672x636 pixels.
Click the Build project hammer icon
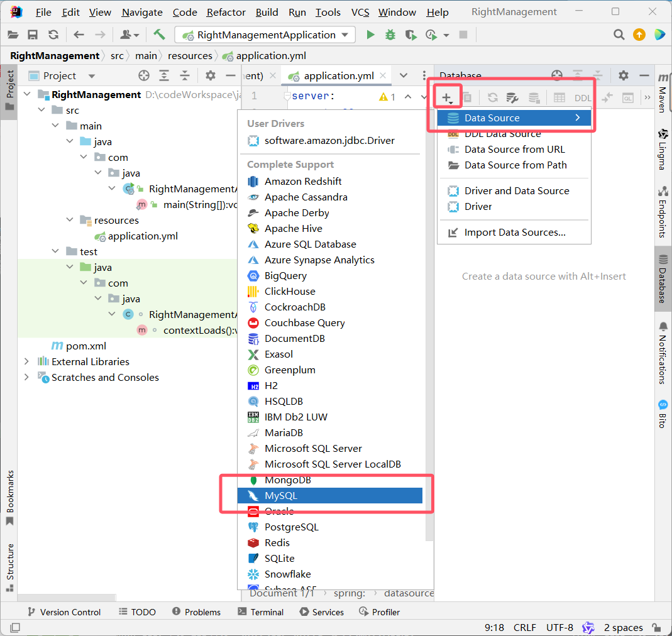(x=159, y=35)
